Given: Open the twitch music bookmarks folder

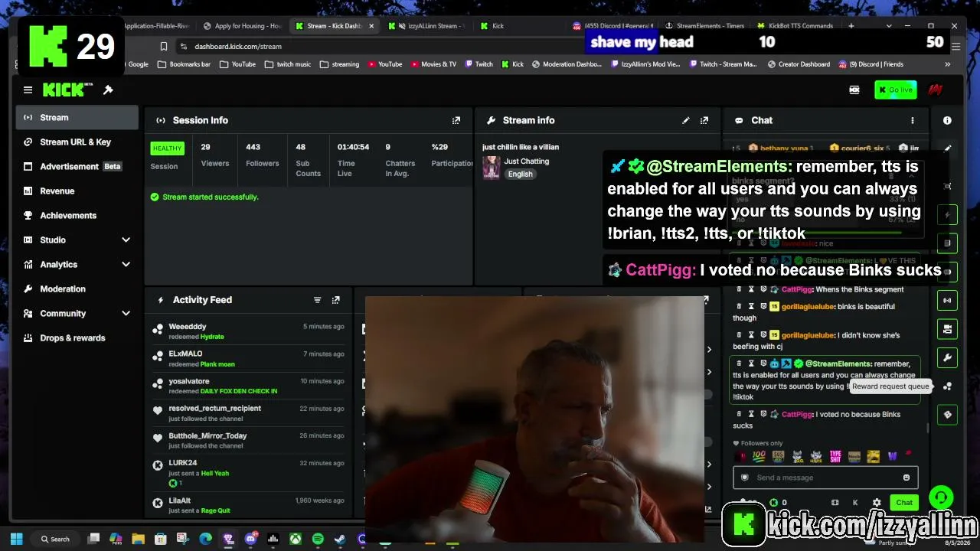Looking at the screenshot, I should (x=287, y=64).
